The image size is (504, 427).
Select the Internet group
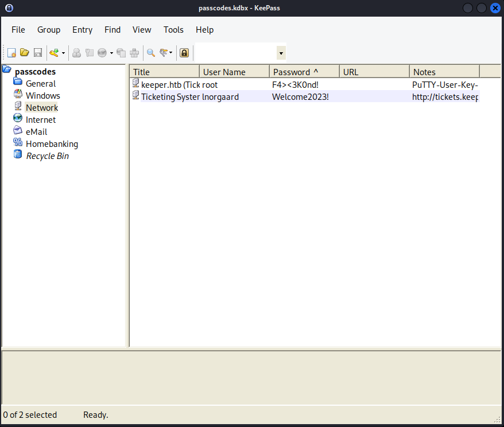pos(41,120)
